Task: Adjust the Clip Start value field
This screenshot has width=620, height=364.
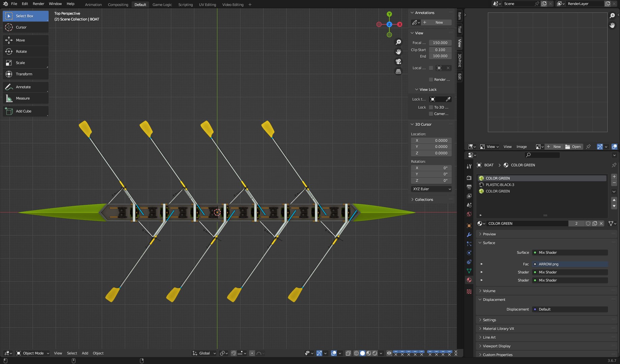Action: pos(440,50)
